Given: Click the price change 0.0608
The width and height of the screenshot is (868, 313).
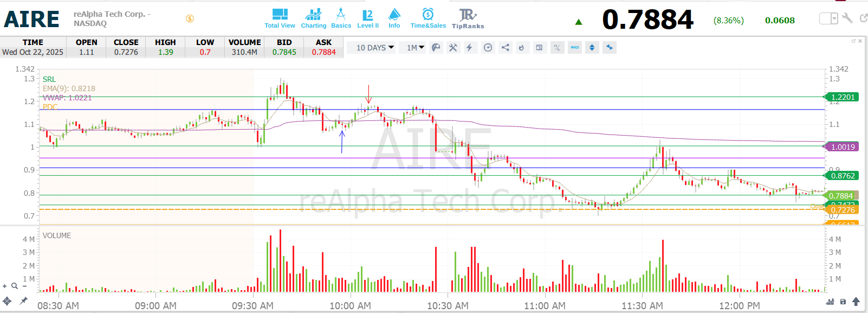Looking at the screenshot, I should (780, 21).
